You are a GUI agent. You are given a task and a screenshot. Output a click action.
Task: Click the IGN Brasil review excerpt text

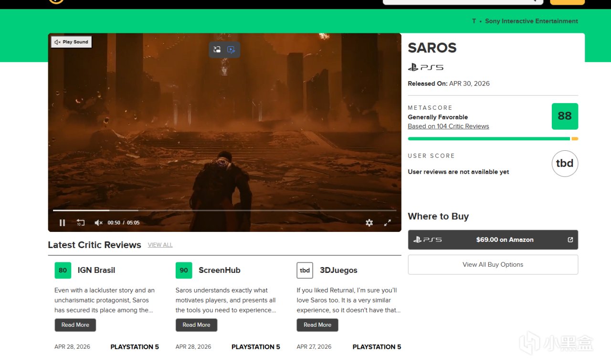105,300
